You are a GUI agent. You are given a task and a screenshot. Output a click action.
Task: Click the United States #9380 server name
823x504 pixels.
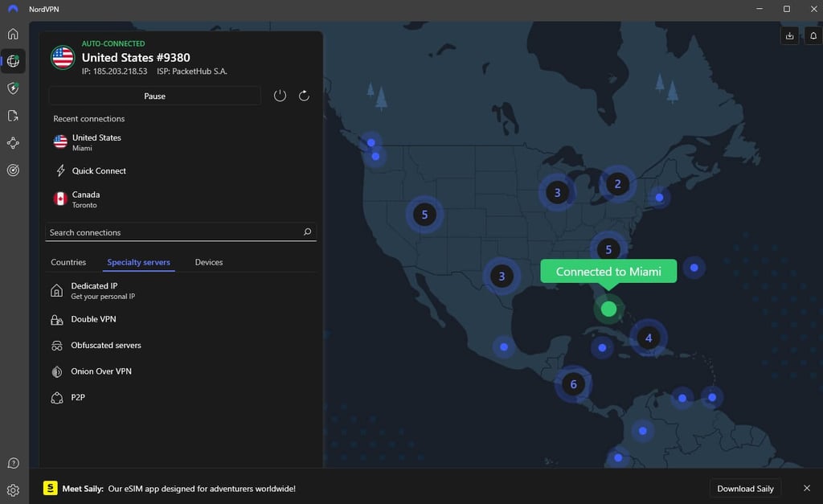pyautogui.click(x=136, y=58)
